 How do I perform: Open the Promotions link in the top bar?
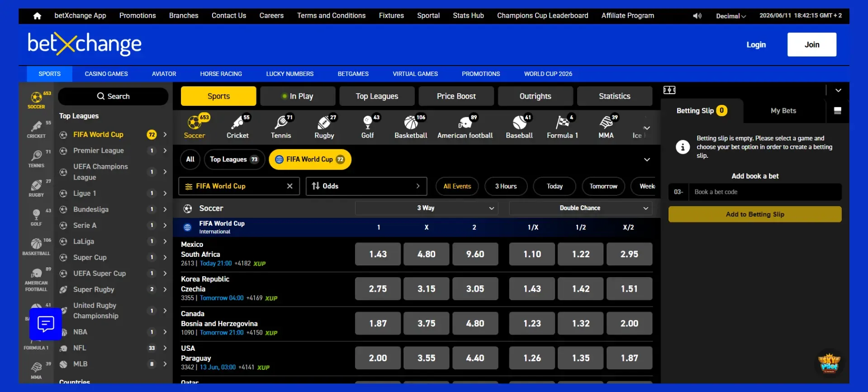pos(138,16)
